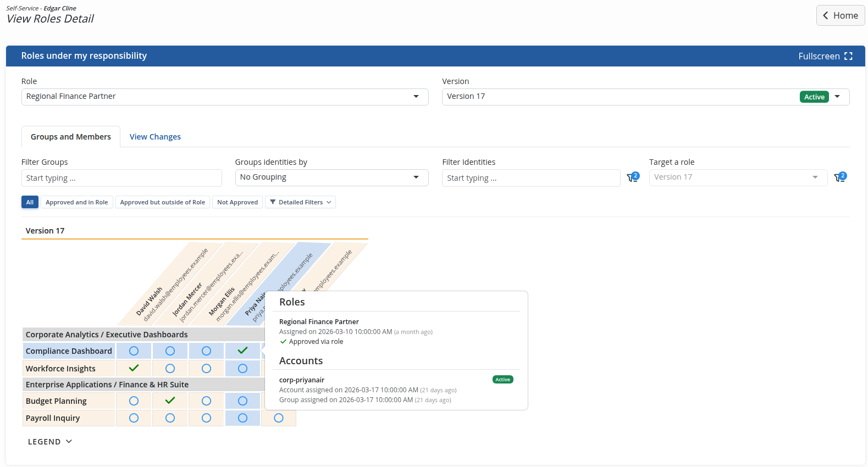Select the Groups and Members tab

71,137
